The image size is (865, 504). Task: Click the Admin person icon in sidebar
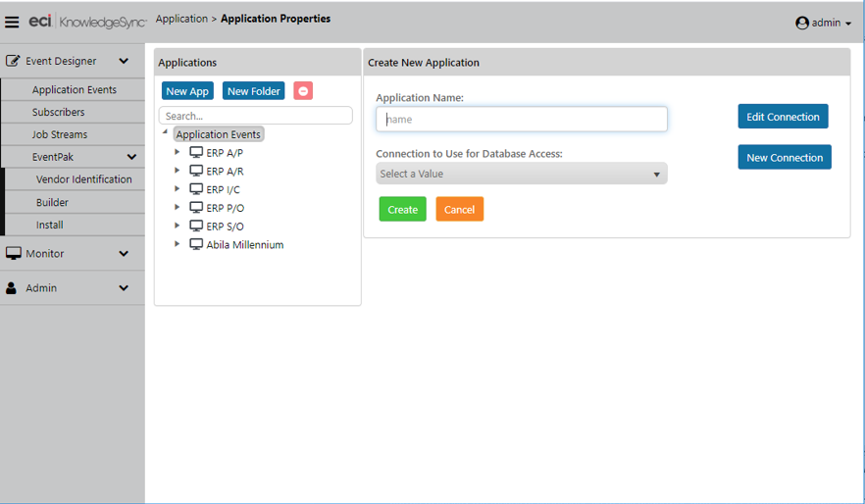coord(11,288)
